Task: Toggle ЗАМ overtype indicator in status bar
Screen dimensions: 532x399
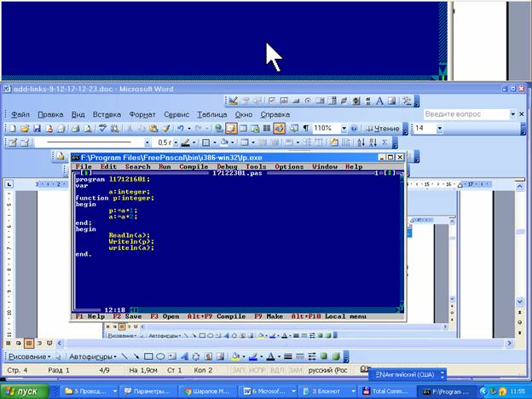Action: pos(295,370)
